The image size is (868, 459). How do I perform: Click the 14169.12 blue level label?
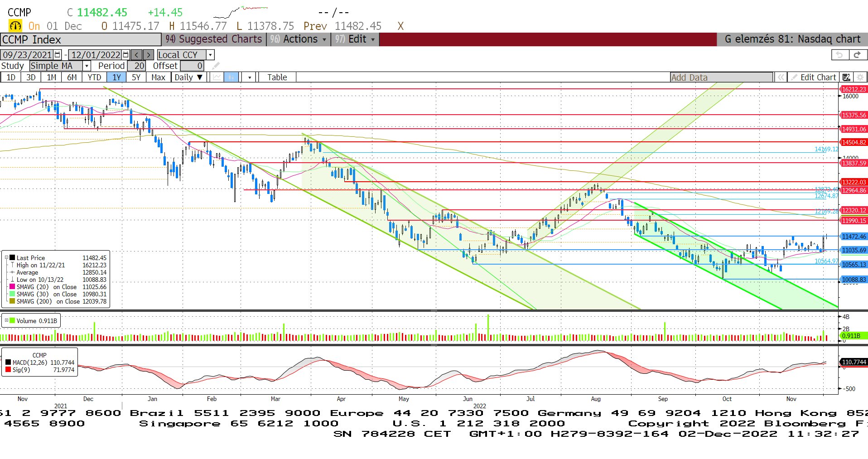point(826,149)
